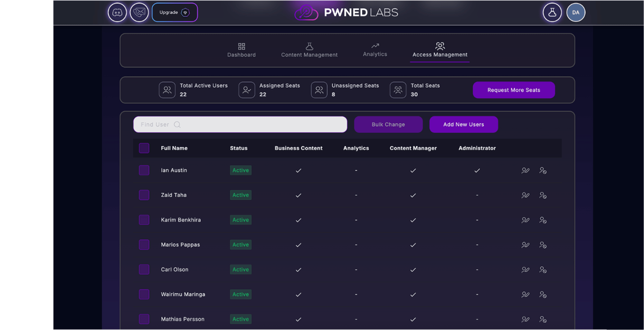Select the checkbox for Karim Benkhira

click(x=144, y=220)
